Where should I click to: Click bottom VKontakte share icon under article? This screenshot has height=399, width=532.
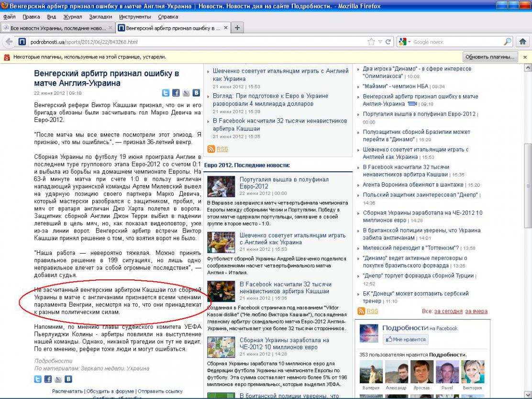pos(68,379)
